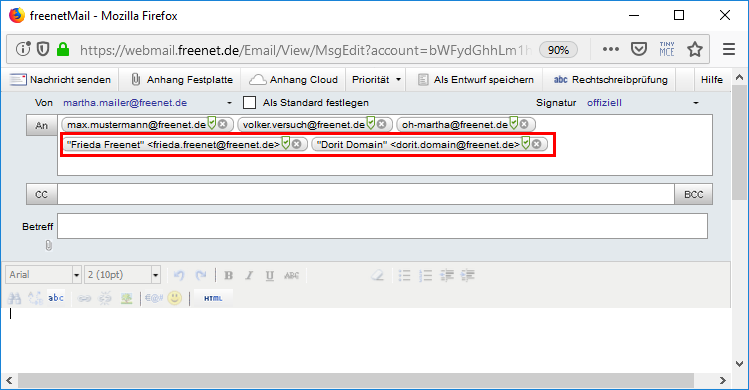Open the page actions three-dots menu
Viewport: 749px width, 390px height.
610,49
